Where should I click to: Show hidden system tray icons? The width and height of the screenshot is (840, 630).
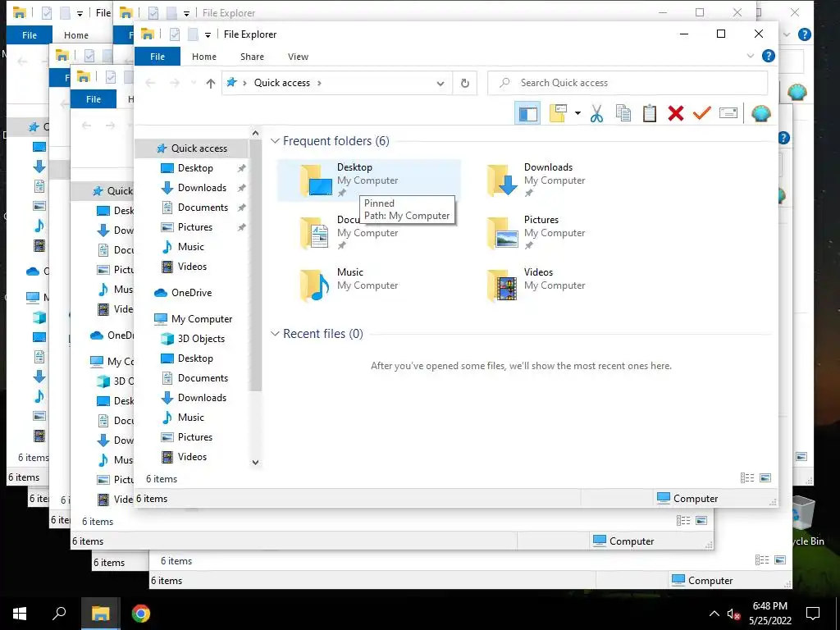714,614
